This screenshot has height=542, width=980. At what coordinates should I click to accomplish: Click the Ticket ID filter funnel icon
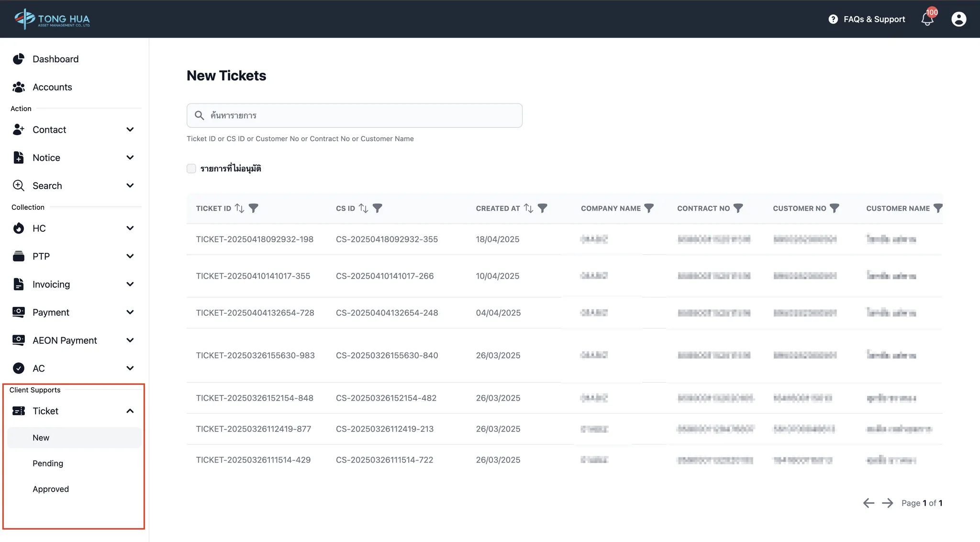(254, 208)
